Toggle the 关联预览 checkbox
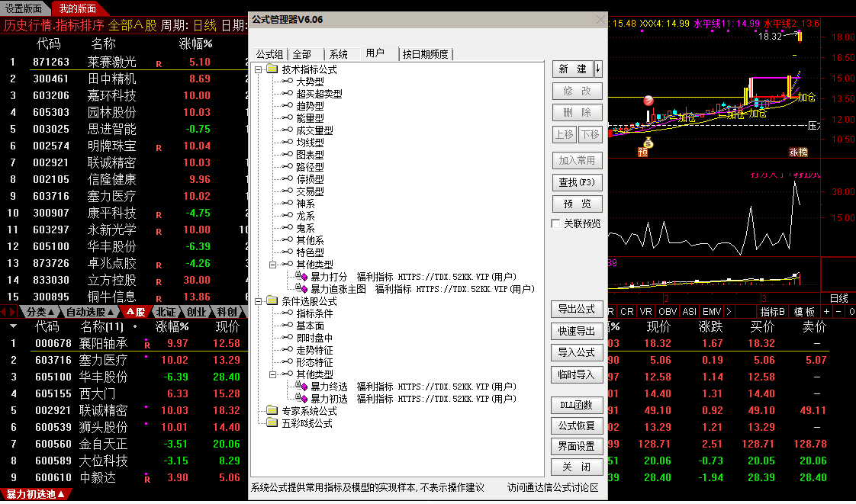 pyautogui.click(x=555, y=223)
